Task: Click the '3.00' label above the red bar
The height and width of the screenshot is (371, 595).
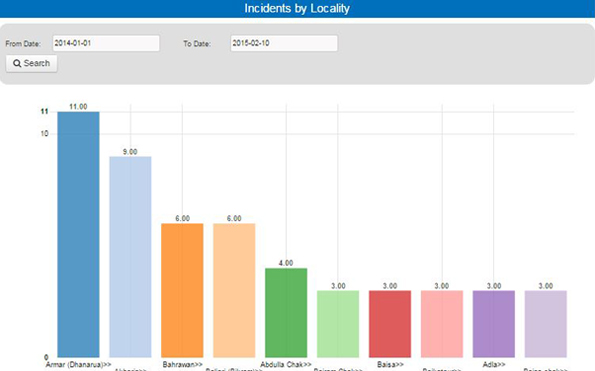Action: (x=390, y=286)
